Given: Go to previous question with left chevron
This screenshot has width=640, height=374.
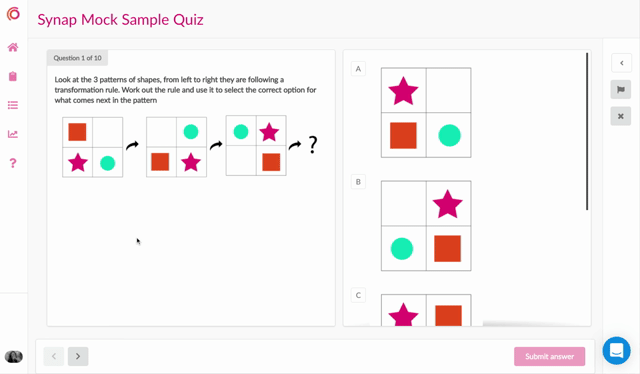Looking at the screenshot, I should 54,356.
